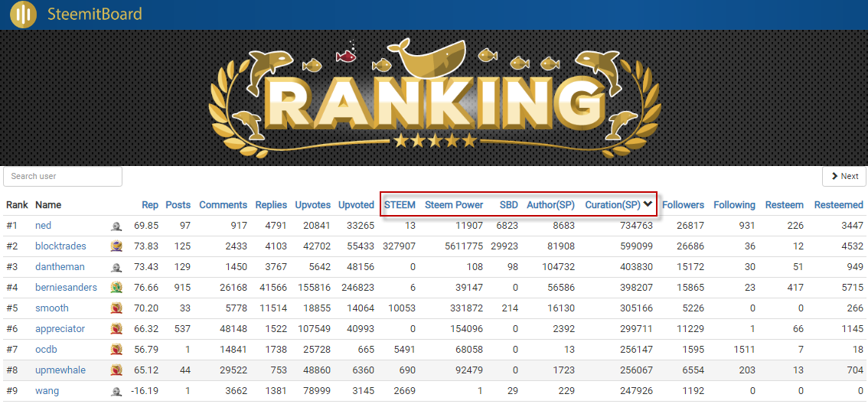
Task: Sort the table by STEEM
Action: pos(400,205)
